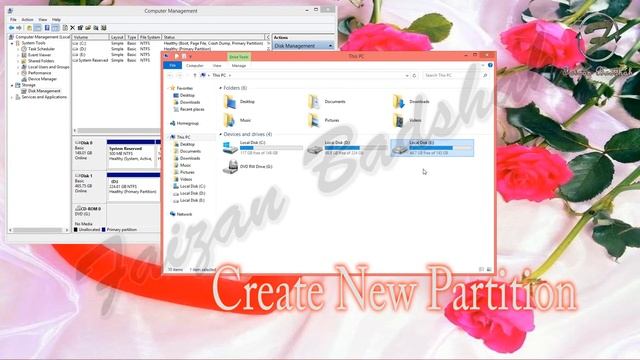Select (D:) partition block on Disk 1
The width and height of the screenshot is (640, 360).
pos(133,187)
